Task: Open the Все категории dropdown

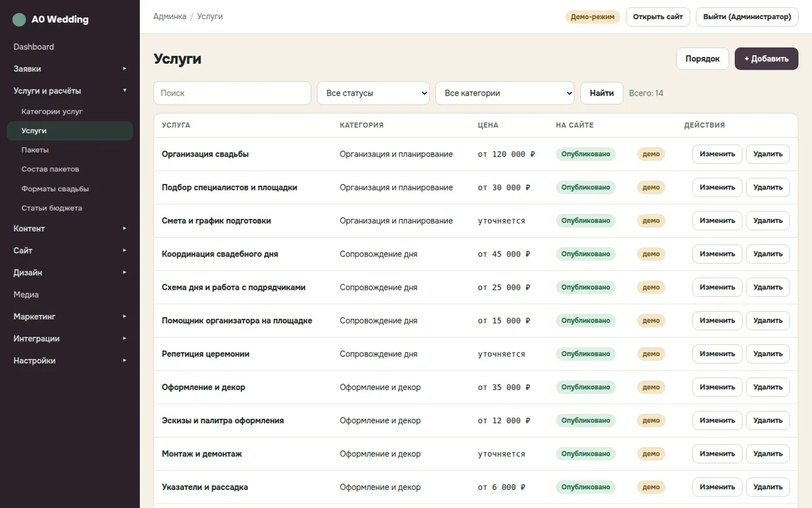Action: [505, 93]
